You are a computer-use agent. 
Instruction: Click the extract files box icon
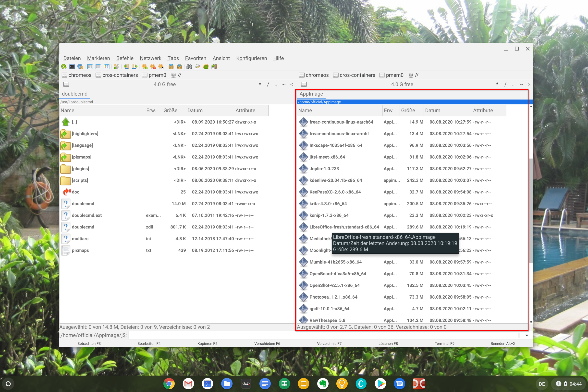click(x=179, y=66)
